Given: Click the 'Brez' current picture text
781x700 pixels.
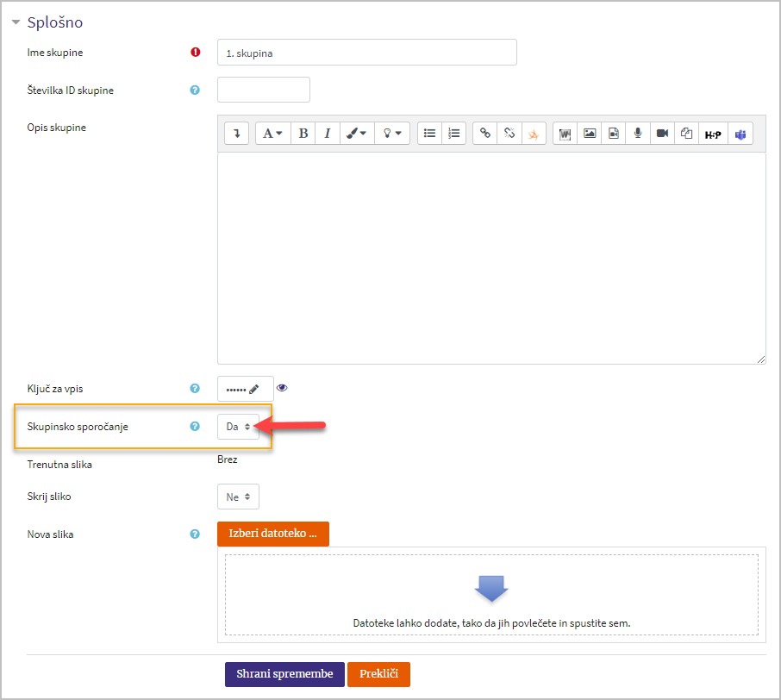Looking at the screenshot, I should pos(227,459).
